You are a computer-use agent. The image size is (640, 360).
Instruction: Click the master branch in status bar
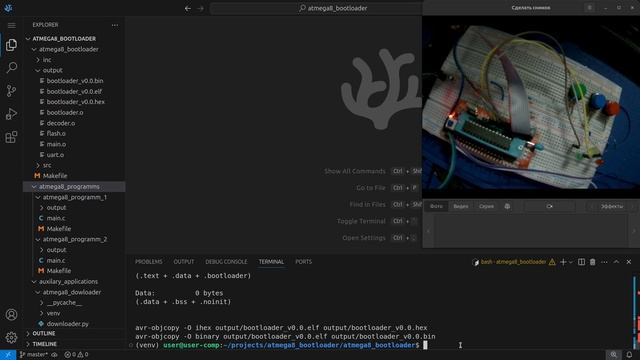34,355
